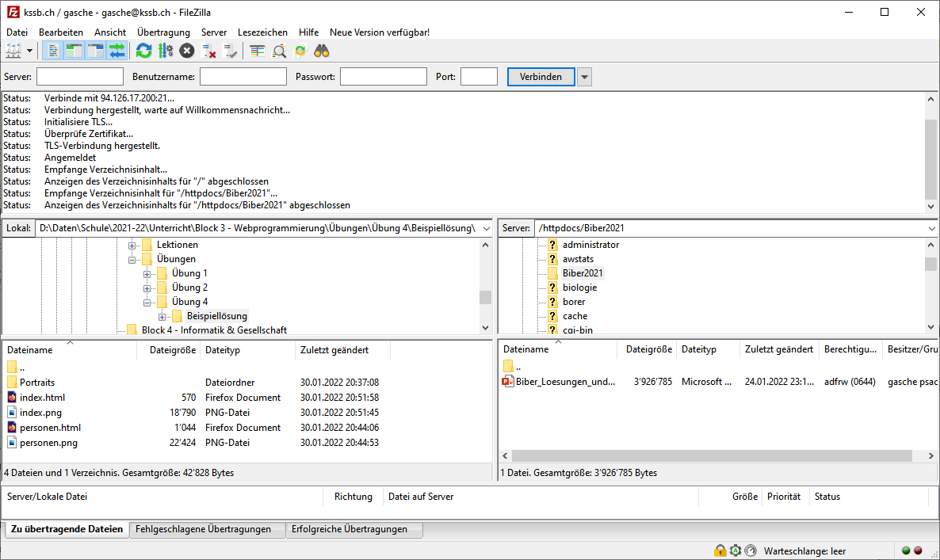The height and width of the screenshot is (560, 940).
Task: Select the awstats remote folder
Action: (578, 259)
